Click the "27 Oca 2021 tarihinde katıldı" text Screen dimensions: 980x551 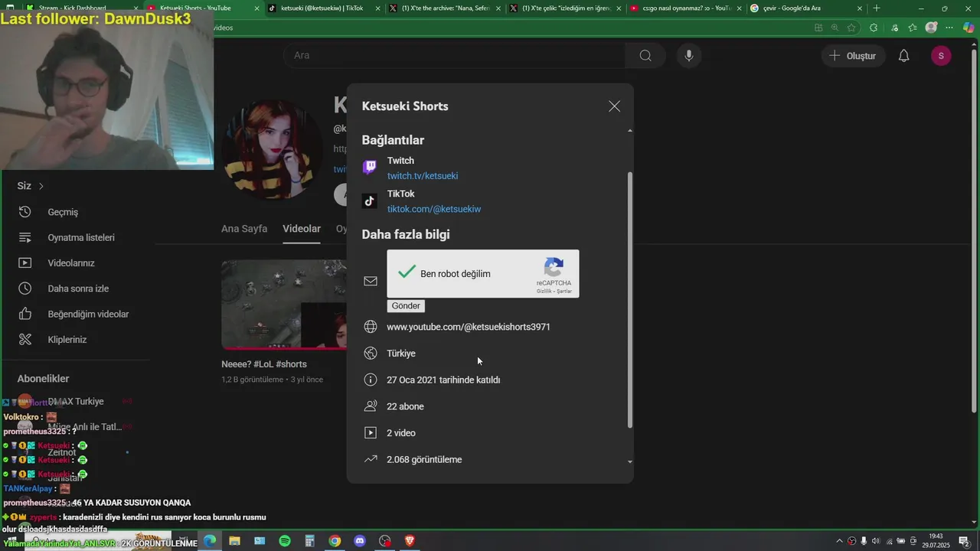tap(443, 380)
